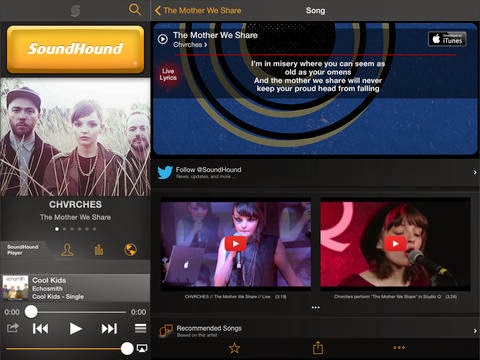This screenshot has width=480, height=360.
Task: Click the track progress slider knob
Action: (31, 312)
